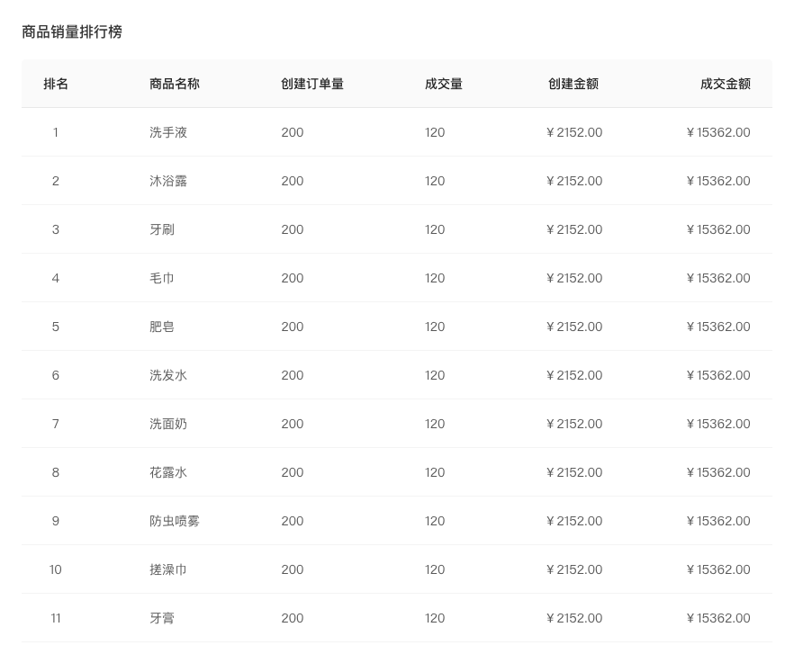Screen dimensions: 794x672
Task: Select the 洗发水 product name
Action: pos(168,375)
